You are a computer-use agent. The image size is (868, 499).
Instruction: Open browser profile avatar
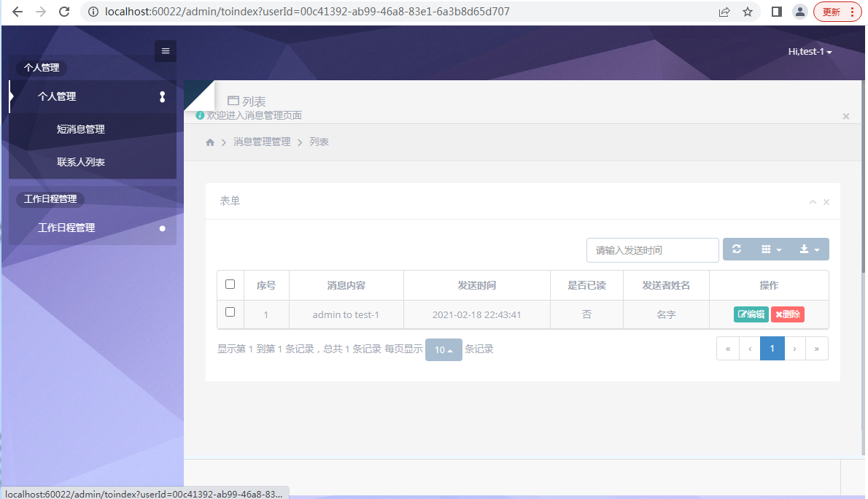pos(800,12)
